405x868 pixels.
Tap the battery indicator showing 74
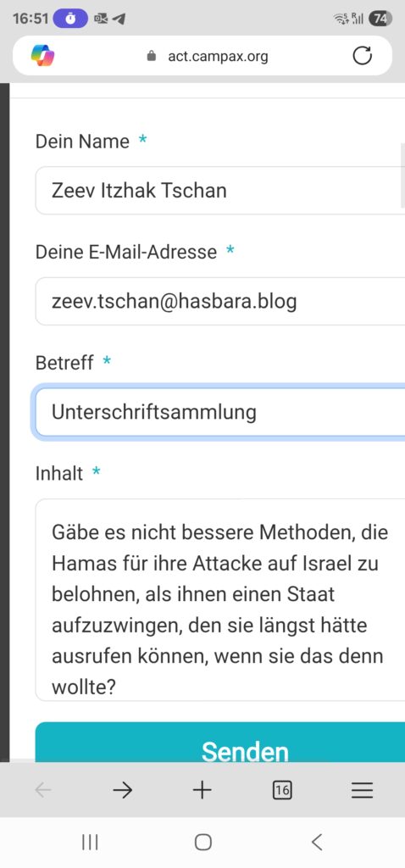380,19
